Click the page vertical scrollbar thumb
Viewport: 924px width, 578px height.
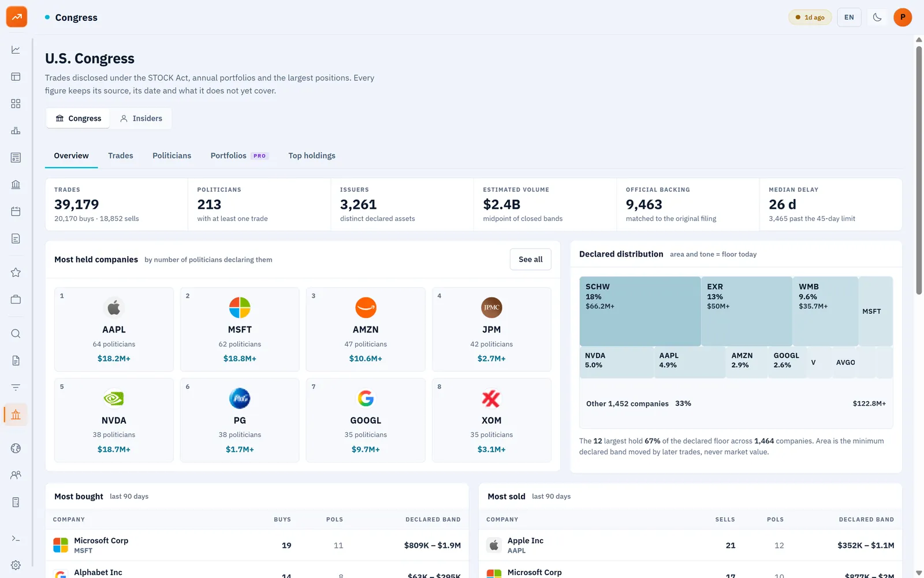(x=919, y=171)
